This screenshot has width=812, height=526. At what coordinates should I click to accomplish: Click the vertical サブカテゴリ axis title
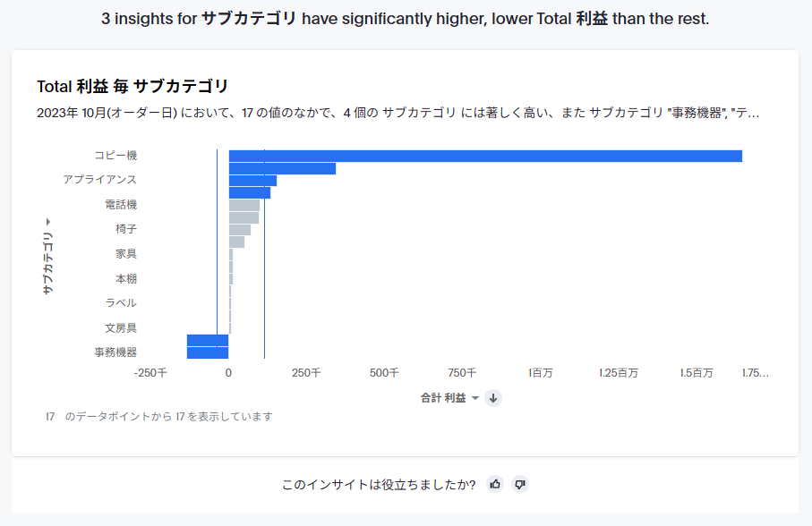point(47,263)
